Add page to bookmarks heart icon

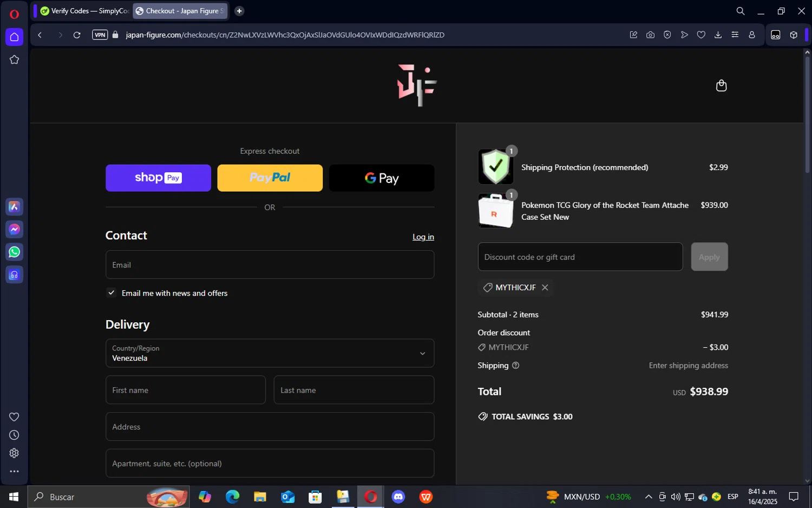[x=701, y=35]
